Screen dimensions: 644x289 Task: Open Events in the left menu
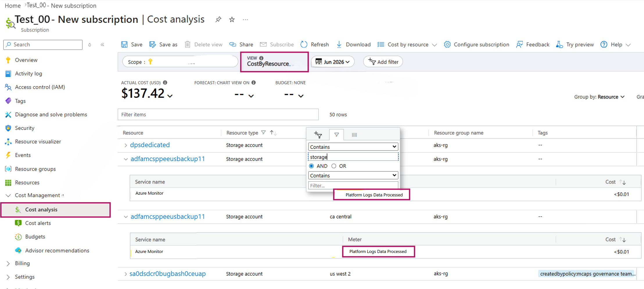click(x=23, y=155)
